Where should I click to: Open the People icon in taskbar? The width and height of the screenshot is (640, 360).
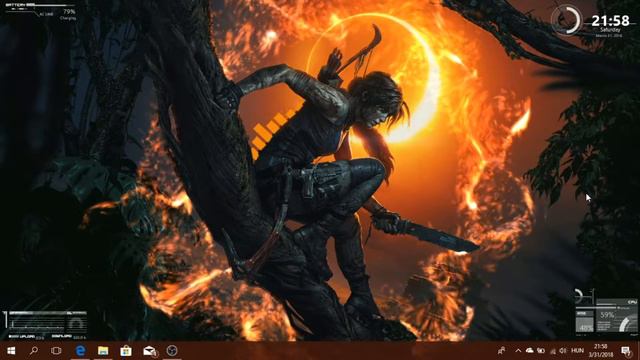pos(501,351)
